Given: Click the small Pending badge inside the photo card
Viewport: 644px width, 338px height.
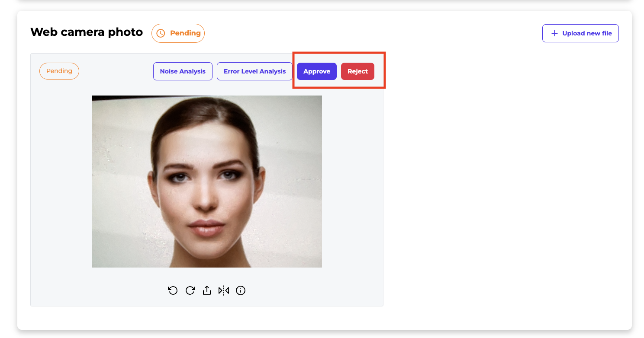Looking at the screenshot, I should pyautogui.click(x=59, y=71).
